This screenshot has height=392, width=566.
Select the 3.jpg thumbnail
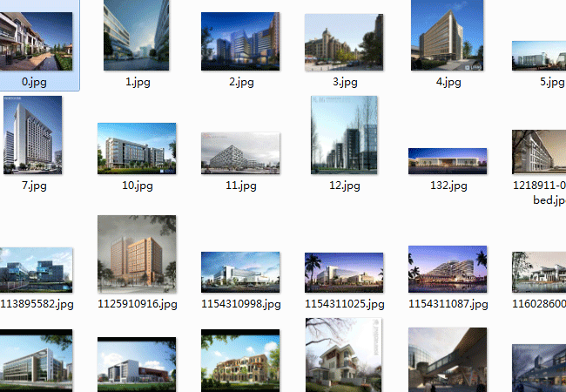click(x=344, y=43)
